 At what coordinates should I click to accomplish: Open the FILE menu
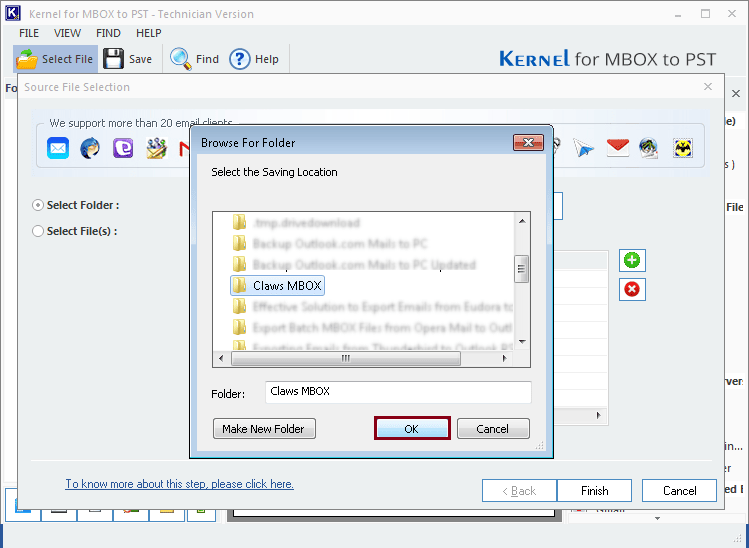(29, 33)
